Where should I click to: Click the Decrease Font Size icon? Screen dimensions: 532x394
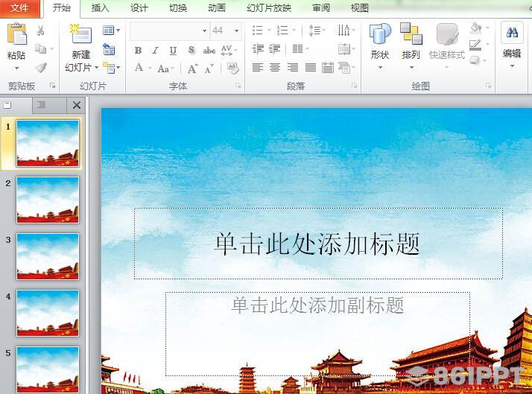[209, 69]
